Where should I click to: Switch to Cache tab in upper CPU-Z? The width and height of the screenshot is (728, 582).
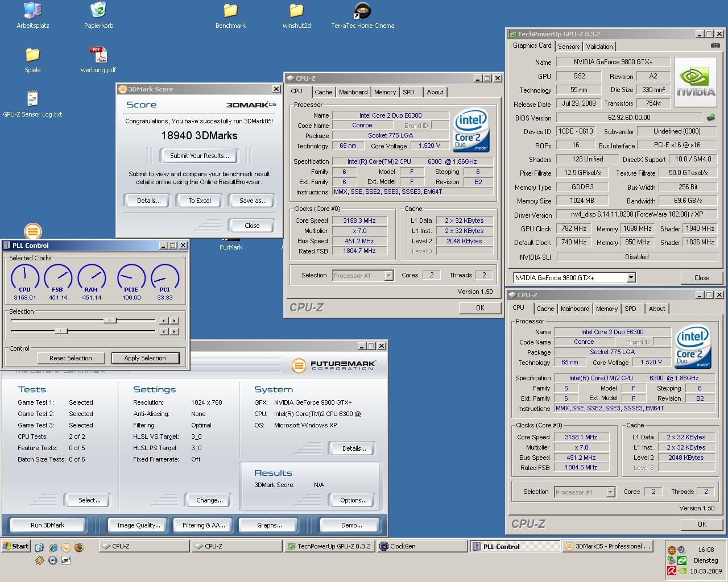click(323, 92)
